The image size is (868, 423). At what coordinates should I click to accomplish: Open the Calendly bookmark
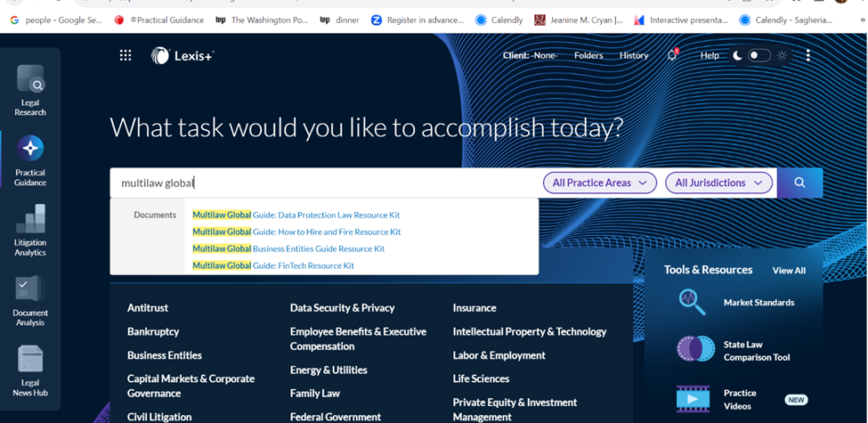[x=499, y=20]
